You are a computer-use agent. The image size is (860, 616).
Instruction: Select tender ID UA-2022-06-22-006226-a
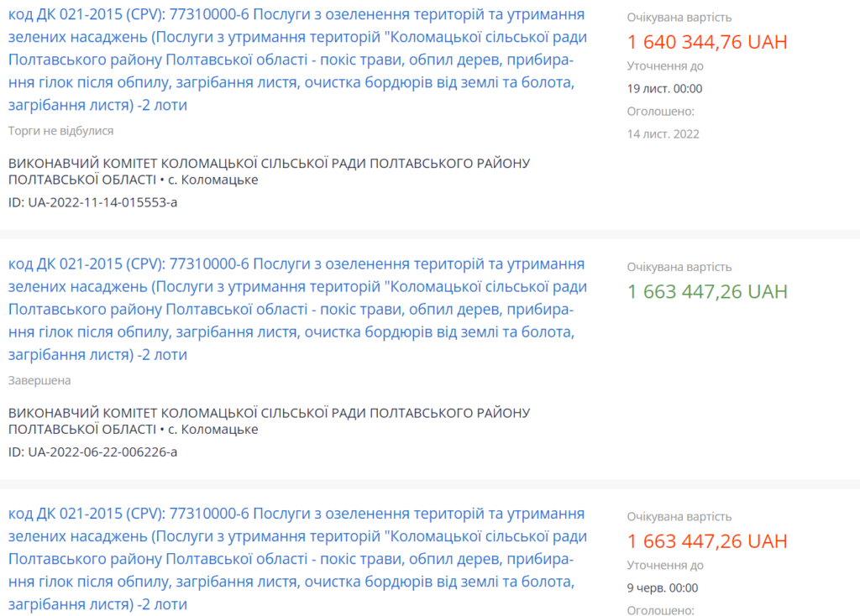pyautogui.click(x=92, y=452)
